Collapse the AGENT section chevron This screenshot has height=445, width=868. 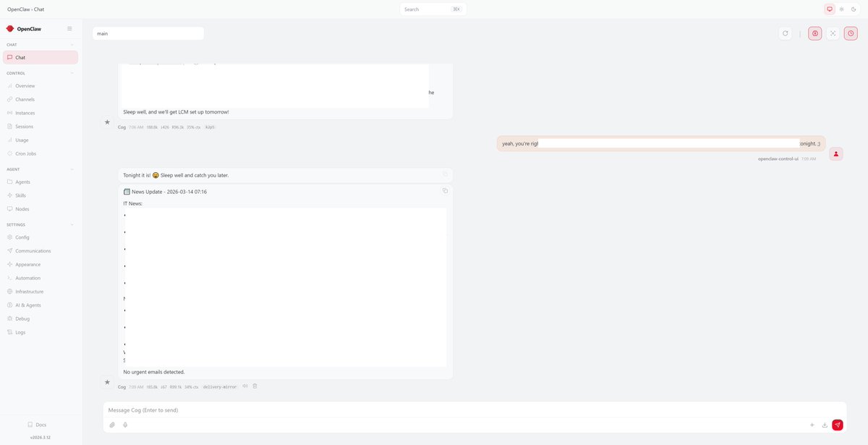72,169
